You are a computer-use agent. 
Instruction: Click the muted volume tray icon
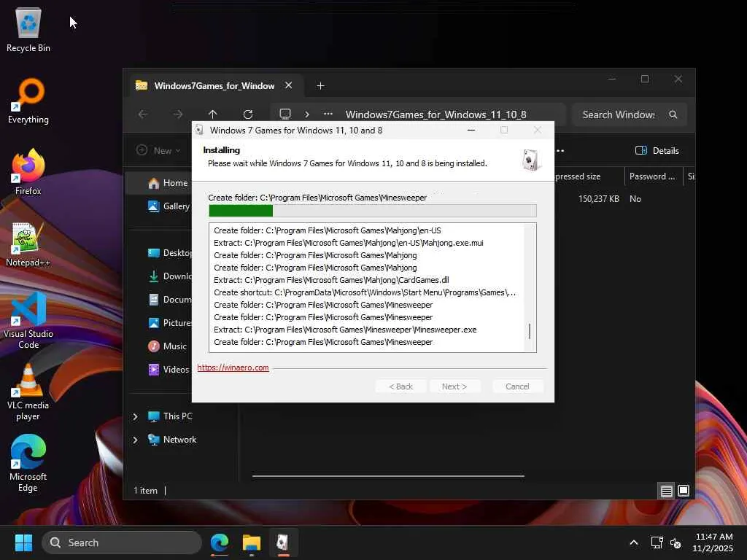(x=676, y=542)
